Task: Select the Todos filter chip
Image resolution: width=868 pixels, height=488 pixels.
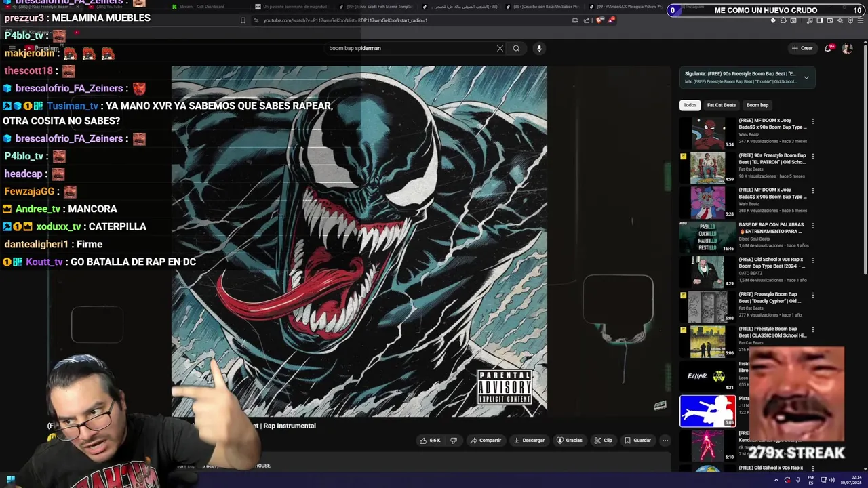Action: point(690,105)
